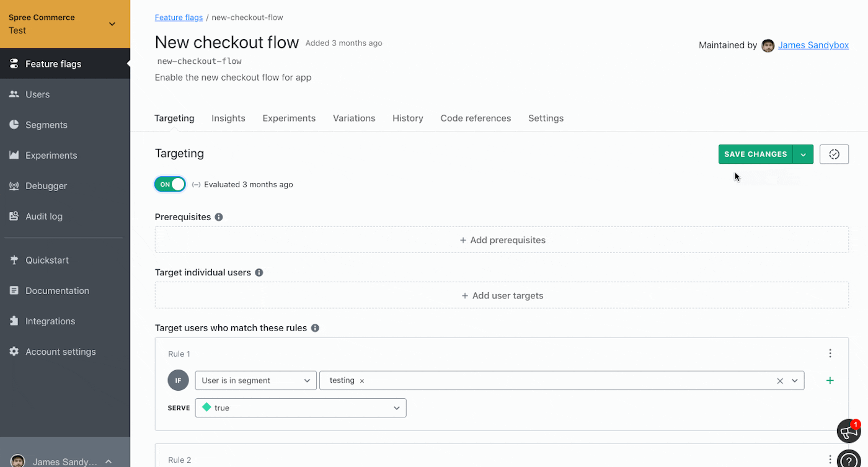Remove the testing segment tag

(362, 381)
